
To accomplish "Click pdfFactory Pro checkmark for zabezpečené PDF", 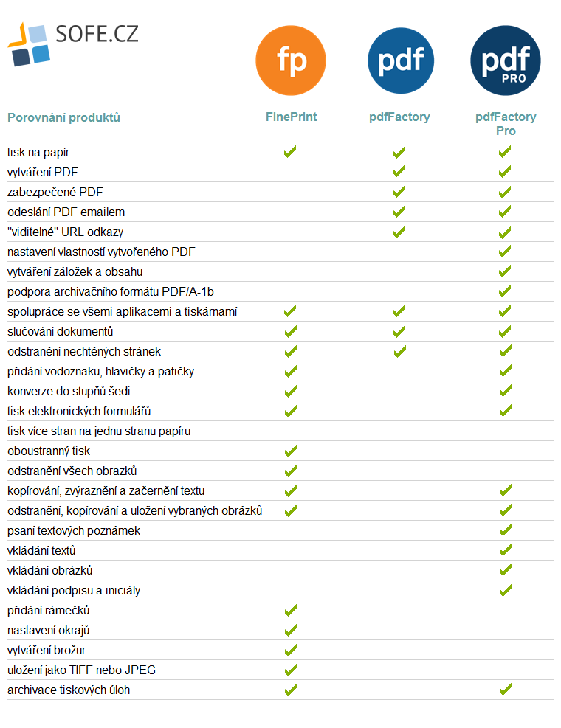I will [505, 192].
